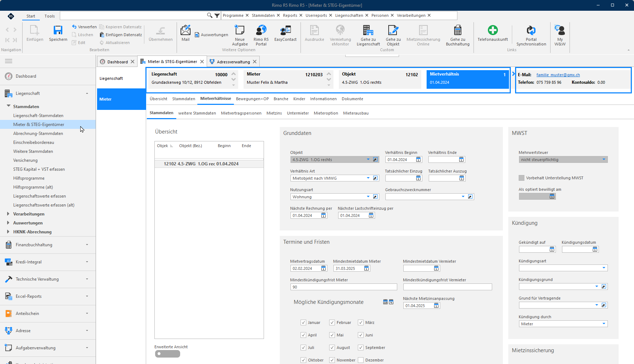Enable the Dezember checkbox
This screenshot has width=634, height=364.
pos(361,360)
